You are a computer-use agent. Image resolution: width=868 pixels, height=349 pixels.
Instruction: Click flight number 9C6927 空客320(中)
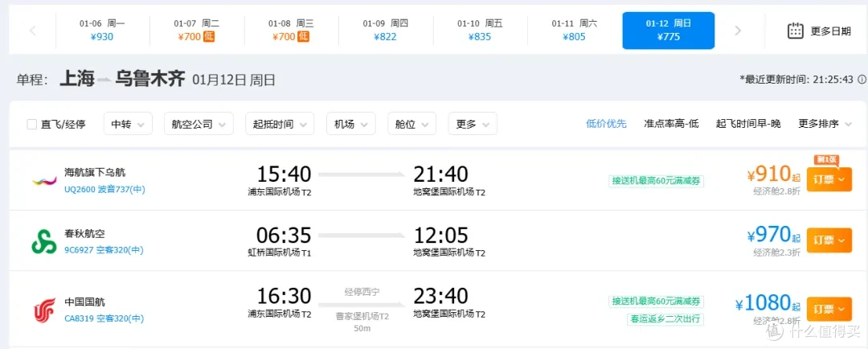pyautogui.click(x=104, y=250)
